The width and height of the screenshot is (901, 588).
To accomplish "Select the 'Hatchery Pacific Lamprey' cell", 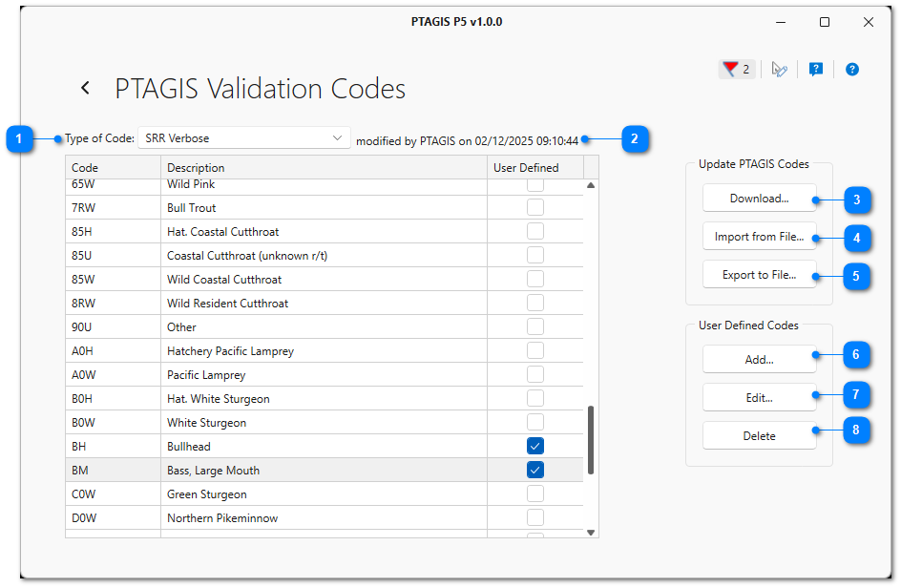I will click(x=325, y=350).
